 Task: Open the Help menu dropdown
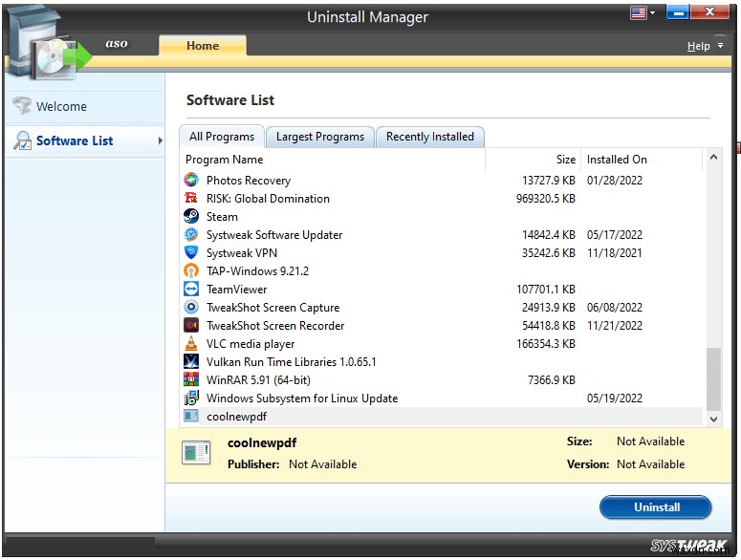pyautogui.click(x=704, y=46)
